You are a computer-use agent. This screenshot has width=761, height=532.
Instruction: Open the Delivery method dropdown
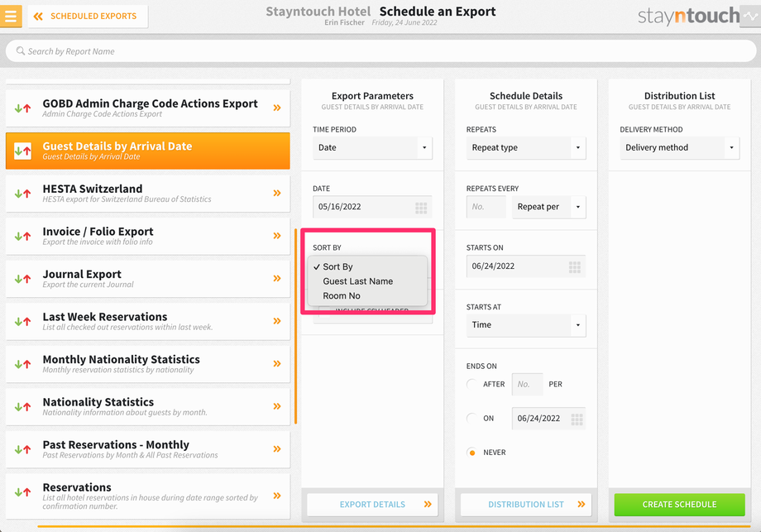click(x=679, y=147)
